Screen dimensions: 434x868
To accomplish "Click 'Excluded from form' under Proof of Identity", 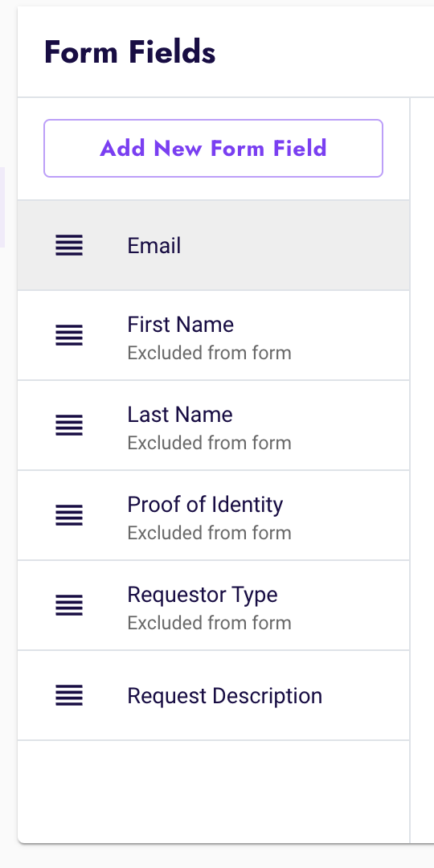I will pyautogui.click(x=209, y=533).
